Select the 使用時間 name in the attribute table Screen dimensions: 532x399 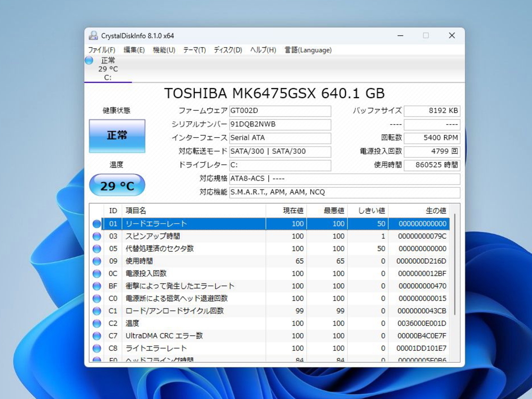(139, 261)
